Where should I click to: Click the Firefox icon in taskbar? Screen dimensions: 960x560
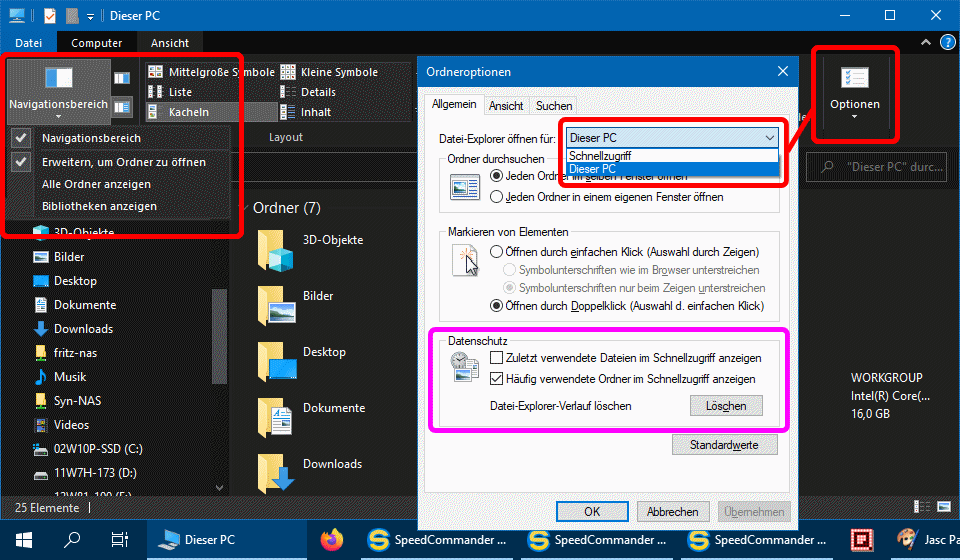coord(331,540)
